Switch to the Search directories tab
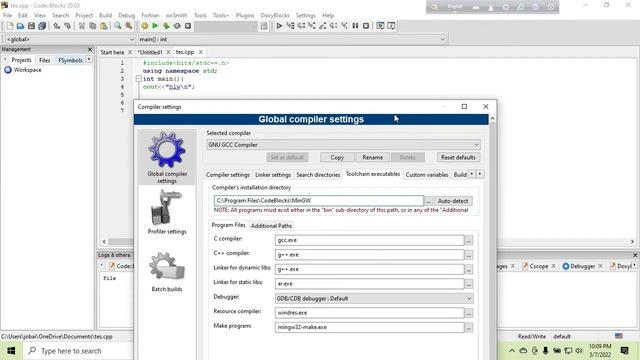Viewport: 640px width, 360px height. 318,175
